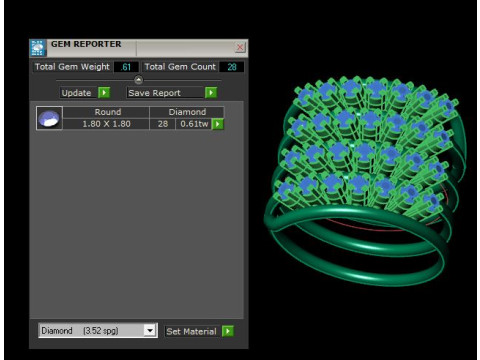
Task: Click the gem quantity cell 28
Action: [x=163, y=124]
